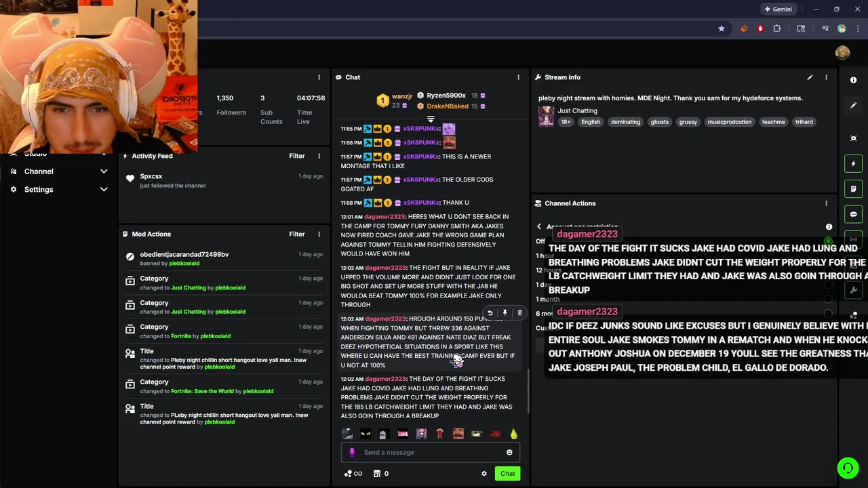
Task: Go back from Account age restriction
Action: click(539, 227)
